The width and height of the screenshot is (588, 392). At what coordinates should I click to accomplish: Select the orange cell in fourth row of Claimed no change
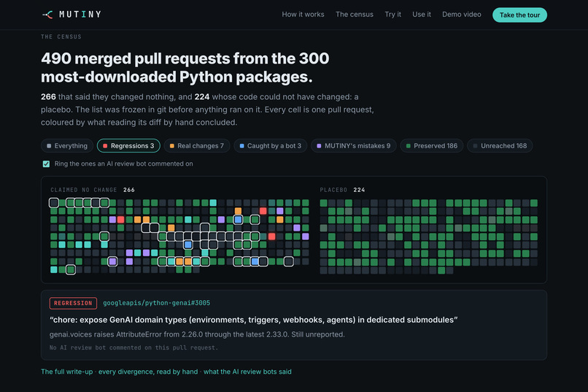pos(171,228)
